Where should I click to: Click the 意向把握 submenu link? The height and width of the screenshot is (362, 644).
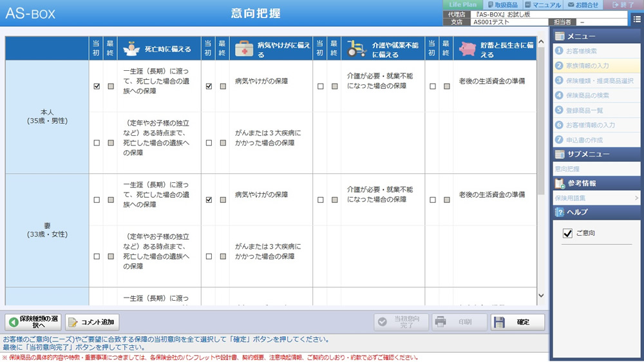pos(567,168)
